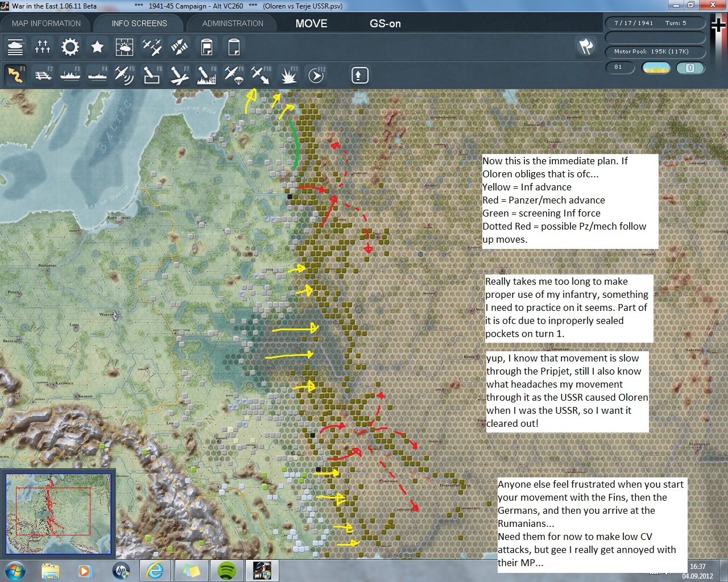
Task: Select Air Transport mode (F9) icon
Action: pyautogui.click(x=234, y=75)
